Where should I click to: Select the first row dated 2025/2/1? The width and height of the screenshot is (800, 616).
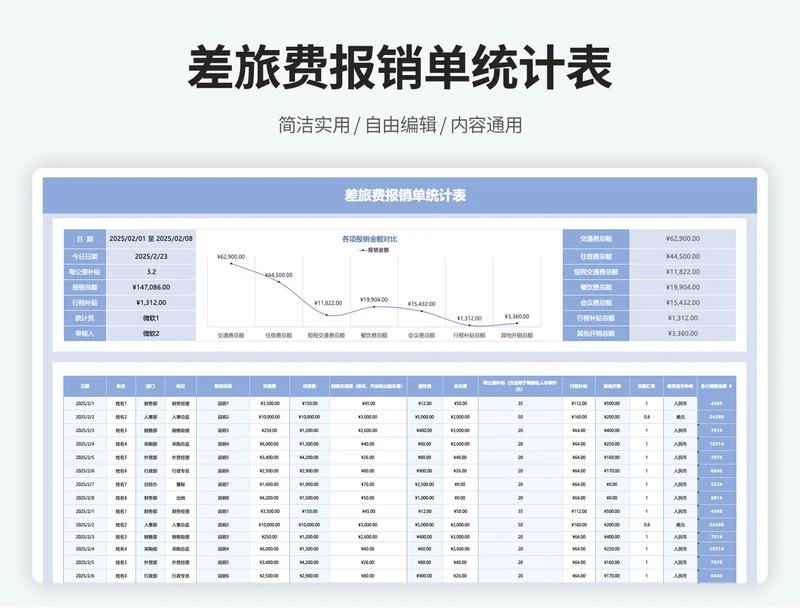click(87, 402)
